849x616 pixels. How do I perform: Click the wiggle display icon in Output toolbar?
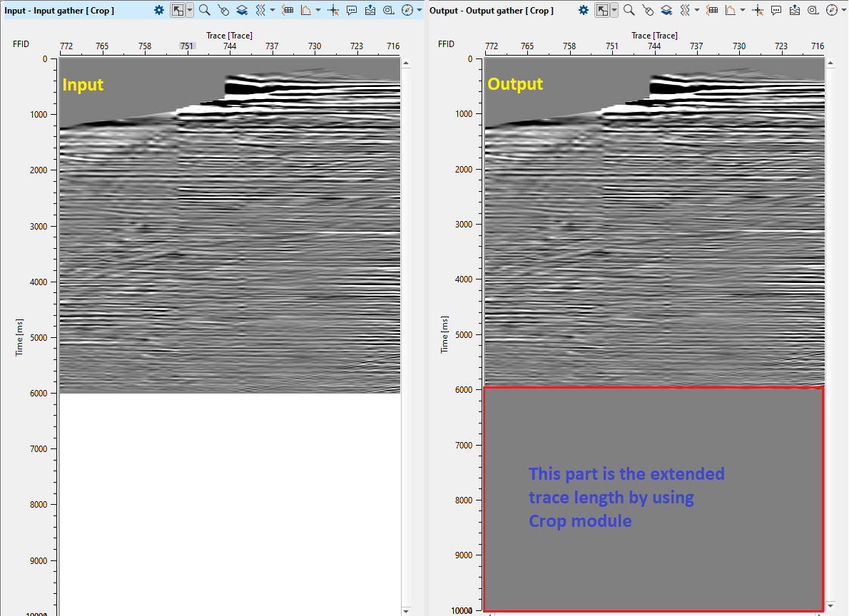click(x=685, y=10)
